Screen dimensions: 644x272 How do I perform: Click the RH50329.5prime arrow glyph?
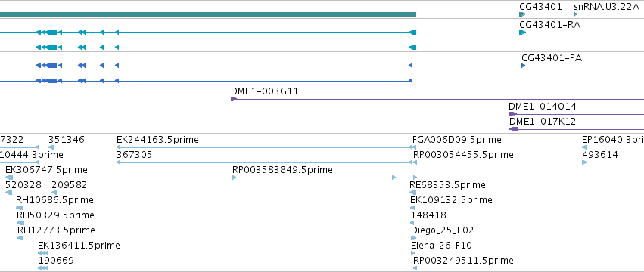click(x=20, y=223)
